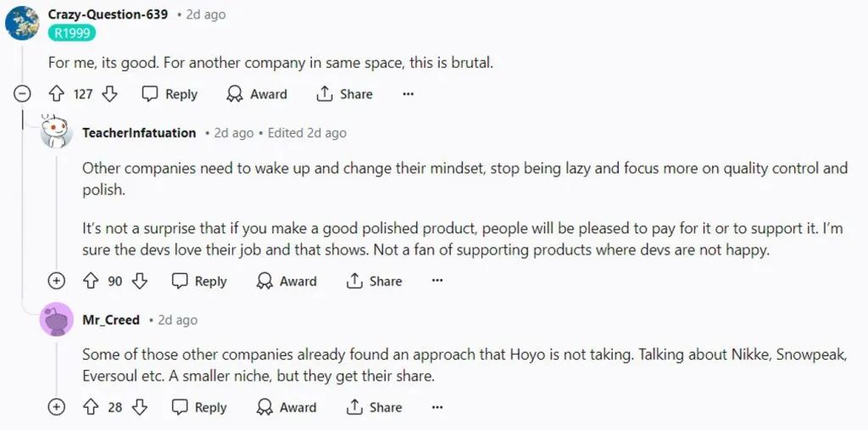Click Crazy-Question-639's profile avatar

tap(22, 23)
